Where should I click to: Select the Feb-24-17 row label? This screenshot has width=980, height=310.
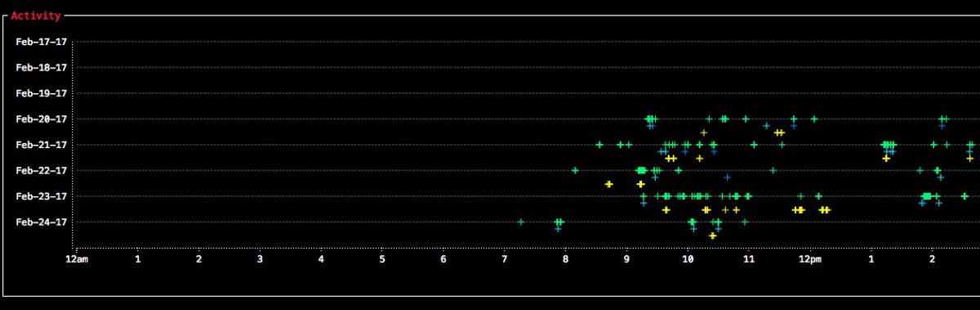pos(42,222)
